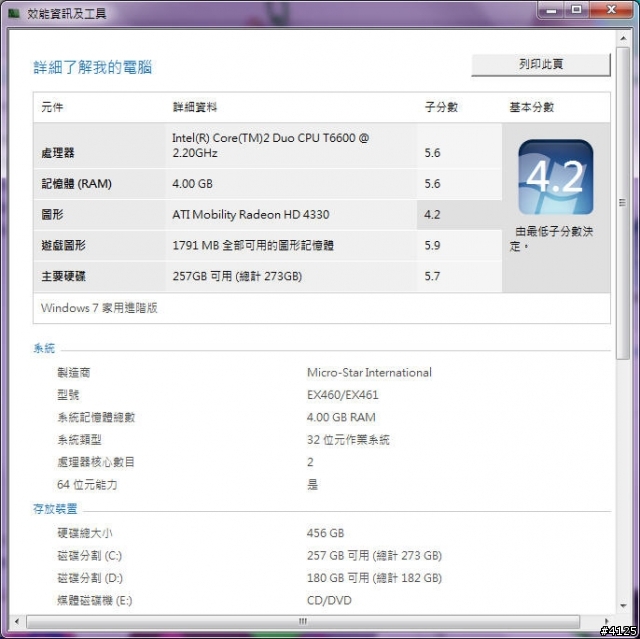Viewport: 640px width, 639px height.
Task: Click the 製造商 label
Action: coord(73,373)
